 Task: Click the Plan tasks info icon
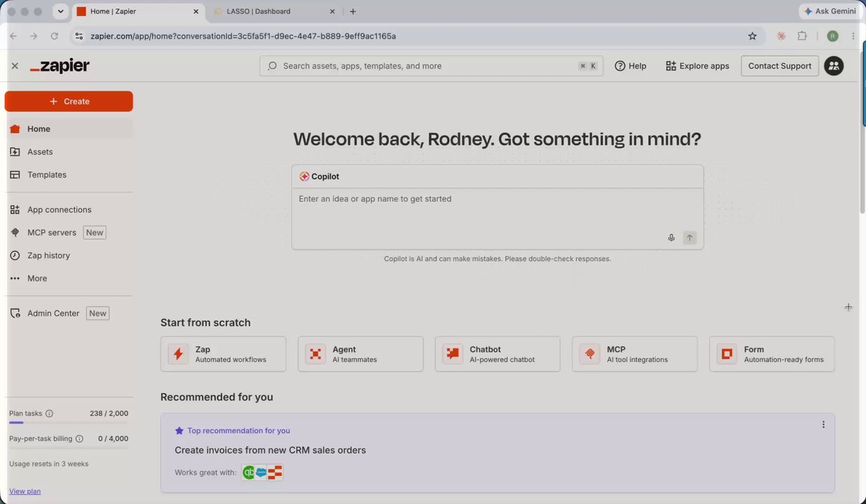[x=49, y=414]
